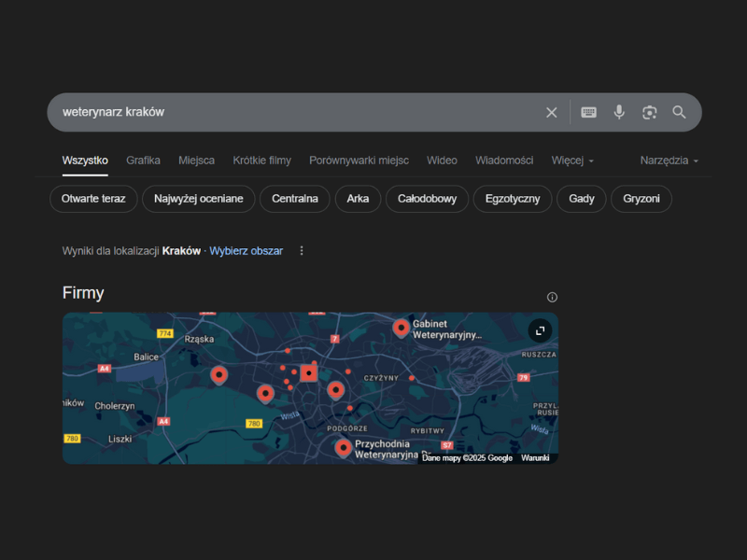Click the Firmy section heading
This screenshot has width=747, height=560.
click(x=83, y=292)
